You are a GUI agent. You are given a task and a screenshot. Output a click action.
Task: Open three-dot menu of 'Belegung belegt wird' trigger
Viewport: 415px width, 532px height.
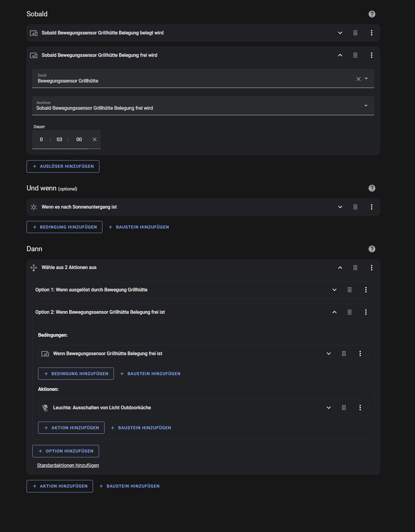[x=372, y=33]
